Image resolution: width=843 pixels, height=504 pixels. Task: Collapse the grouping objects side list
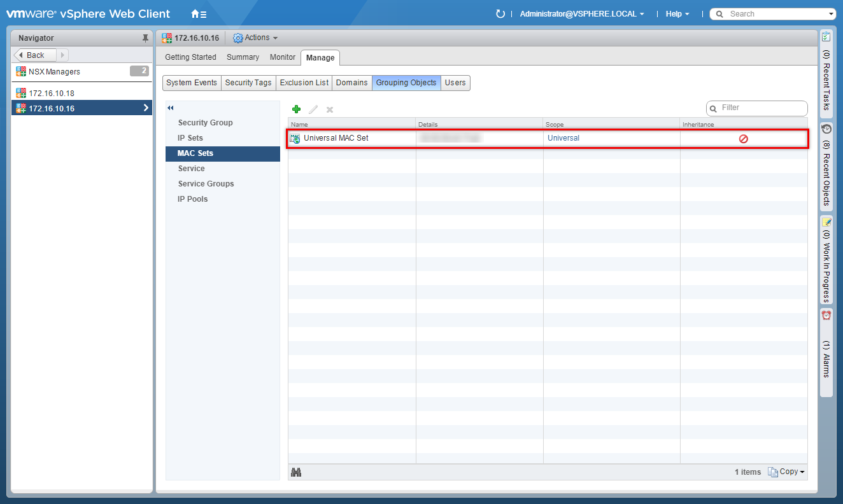click(171, 108)
